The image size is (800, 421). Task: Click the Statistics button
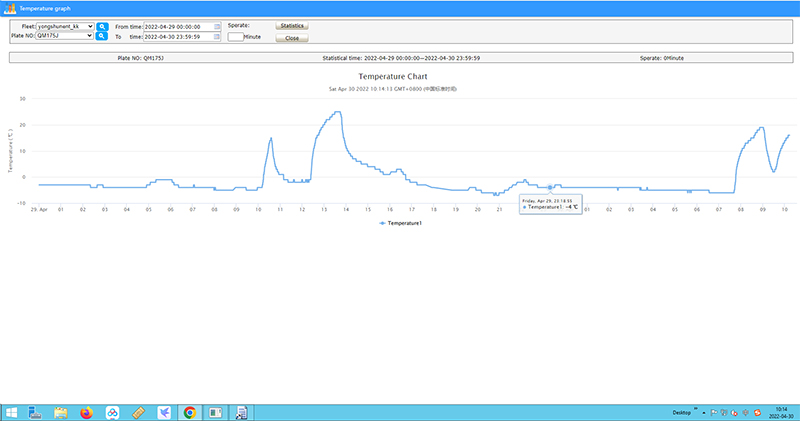pyautogui.click(x=292, y=26)
